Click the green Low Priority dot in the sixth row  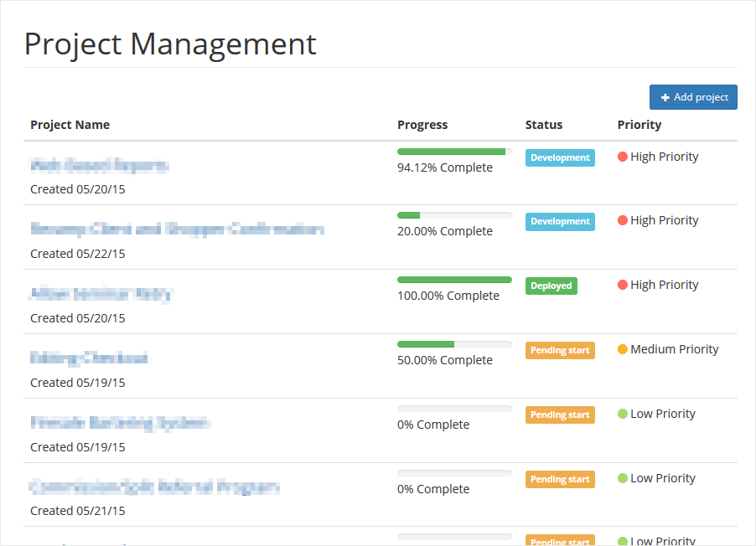click(x=621, y=478)
